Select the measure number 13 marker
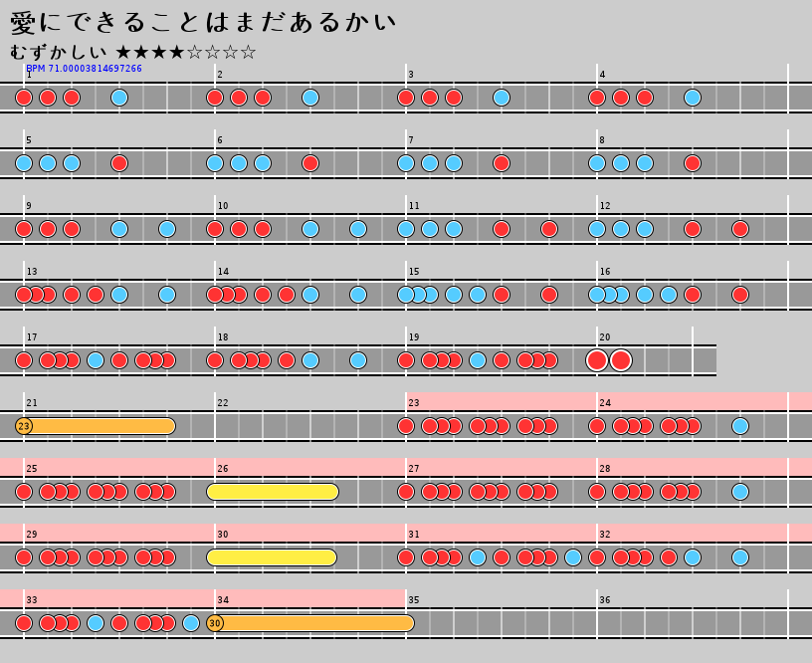This screenshot has width=812, height=663. (x=32, y=272)
